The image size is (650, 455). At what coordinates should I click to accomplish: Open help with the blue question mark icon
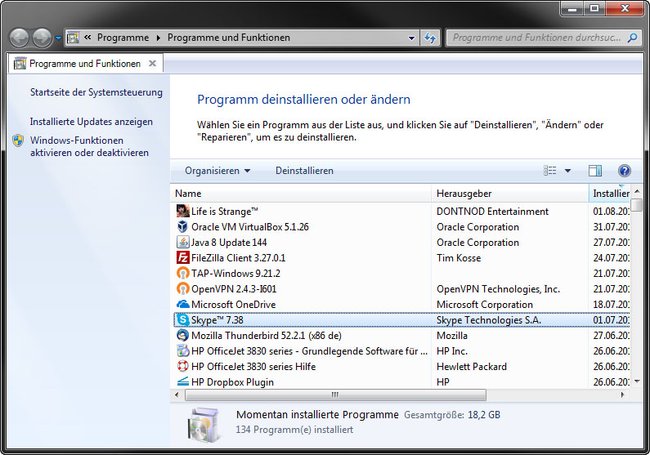click(624, 171)
